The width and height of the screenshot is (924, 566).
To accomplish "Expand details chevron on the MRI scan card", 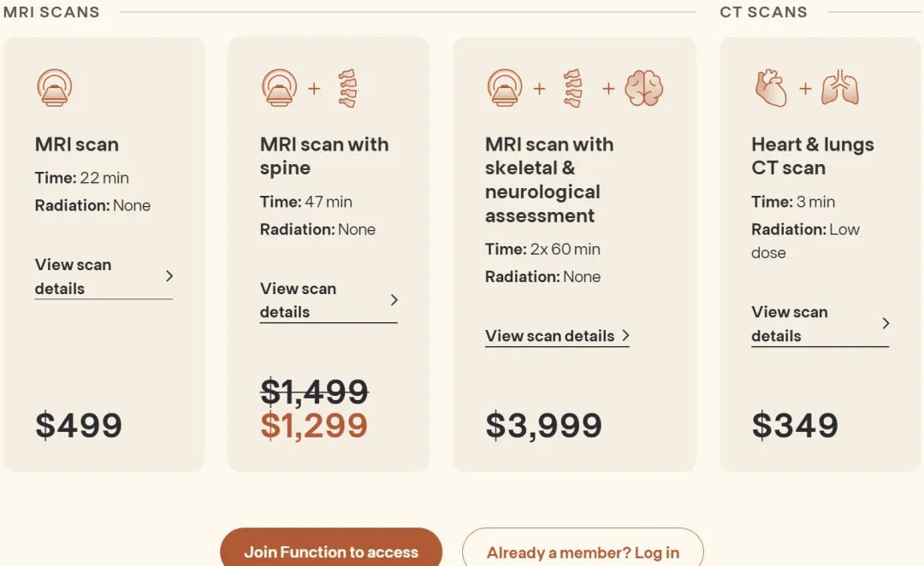I will click(169, 276).
